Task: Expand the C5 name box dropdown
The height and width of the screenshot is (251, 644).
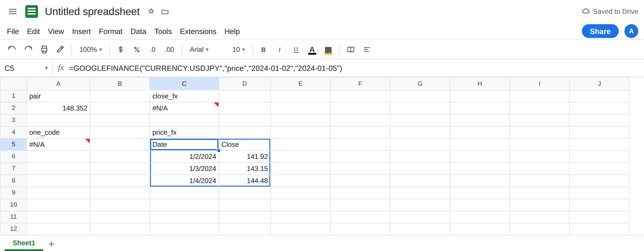Action: point(46,68)
